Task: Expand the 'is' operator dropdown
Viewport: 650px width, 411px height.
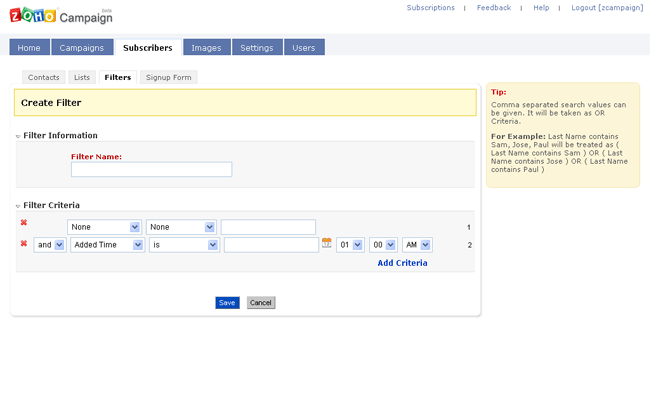Action: 183,245
